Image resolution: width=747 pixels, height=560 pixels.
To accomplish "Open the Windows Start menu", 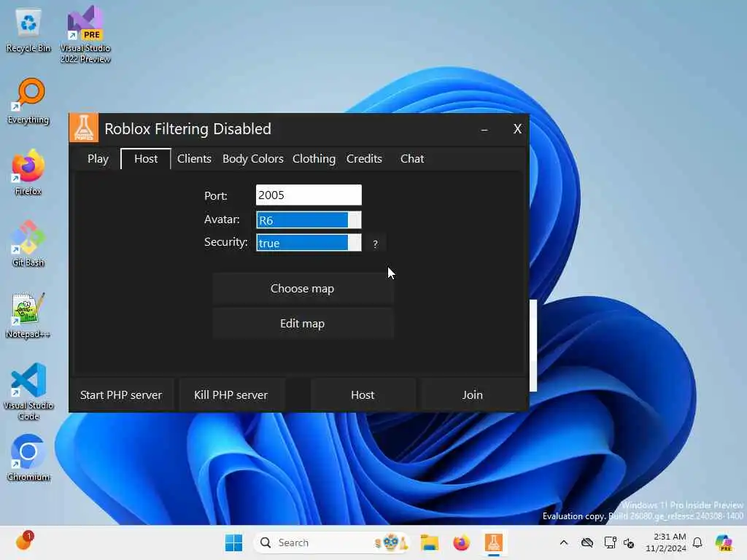I will click(x=233, y=542).
